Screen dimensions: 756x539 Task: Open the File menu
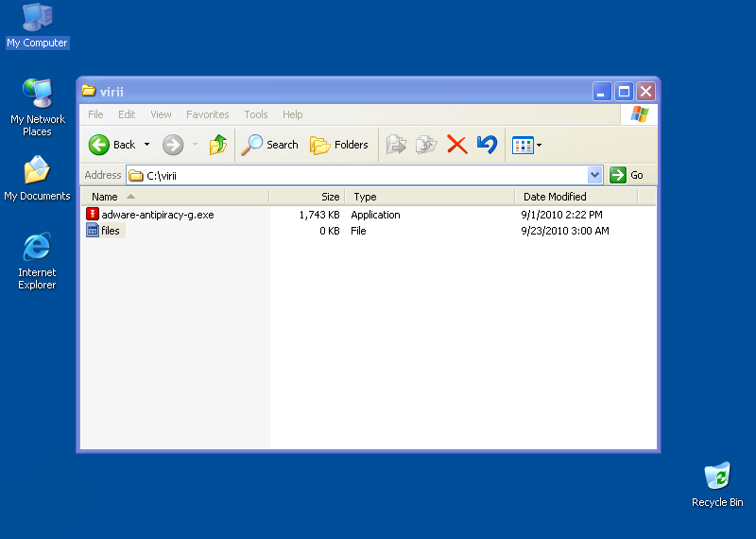[95, 114]
